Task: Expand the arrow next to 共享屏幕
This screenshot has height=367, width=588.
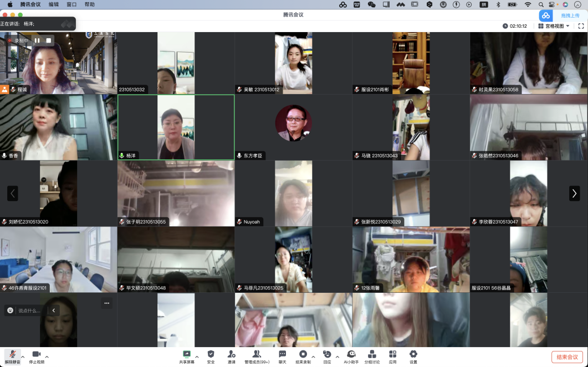Action: (197, 356)
